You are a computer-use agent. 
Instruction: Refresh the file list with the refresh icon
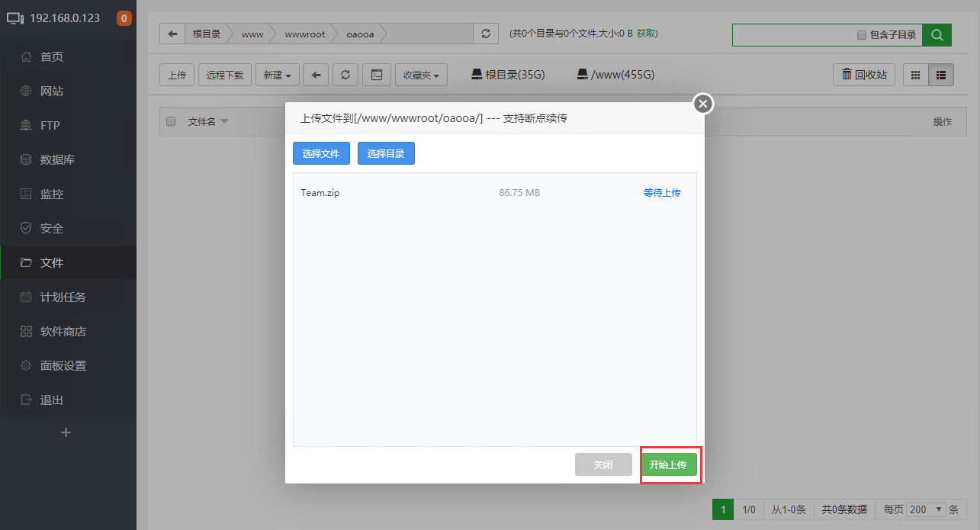click(345, 74)
